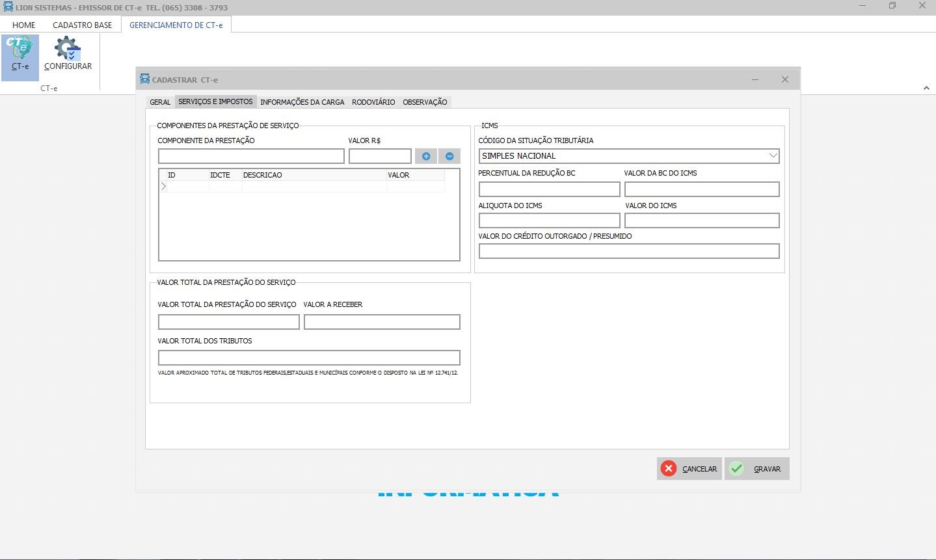936x560 pixels.
Task: Collapse the ribbon with the chevron
Action: [x=926, y=88]
